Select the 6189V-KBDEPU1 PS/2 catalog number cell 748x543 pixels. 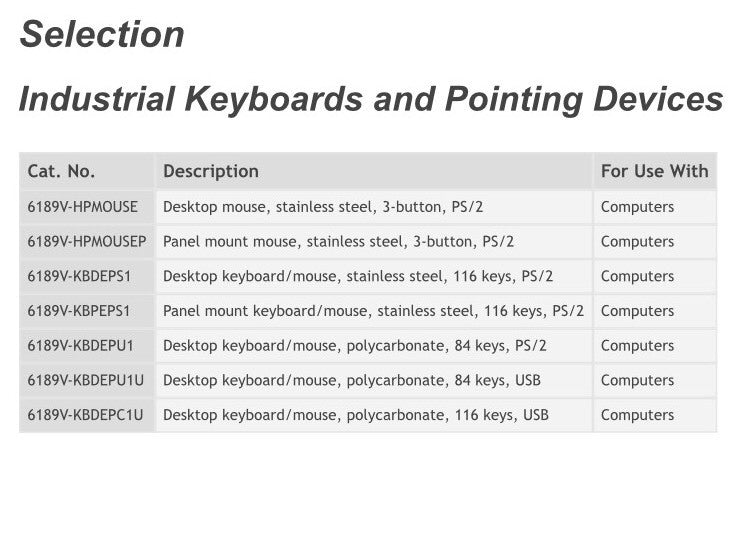pyautogui.click(x=81, y=345)
